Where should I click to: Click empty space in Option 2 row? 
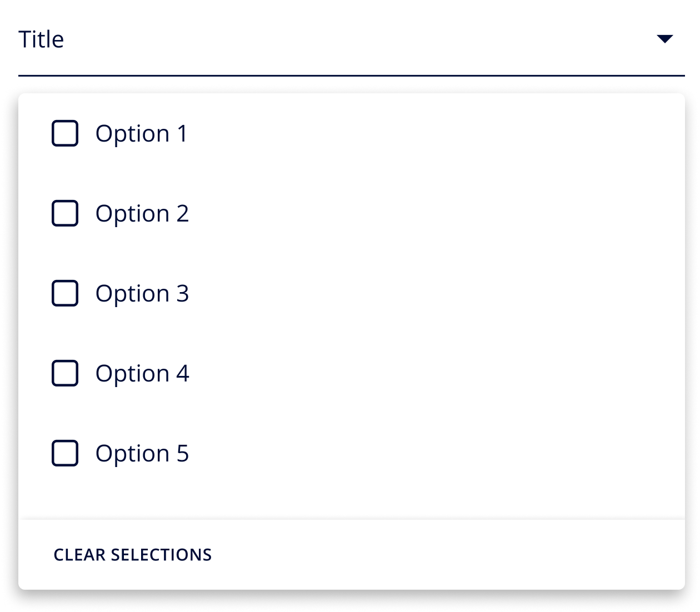[433, 213]
